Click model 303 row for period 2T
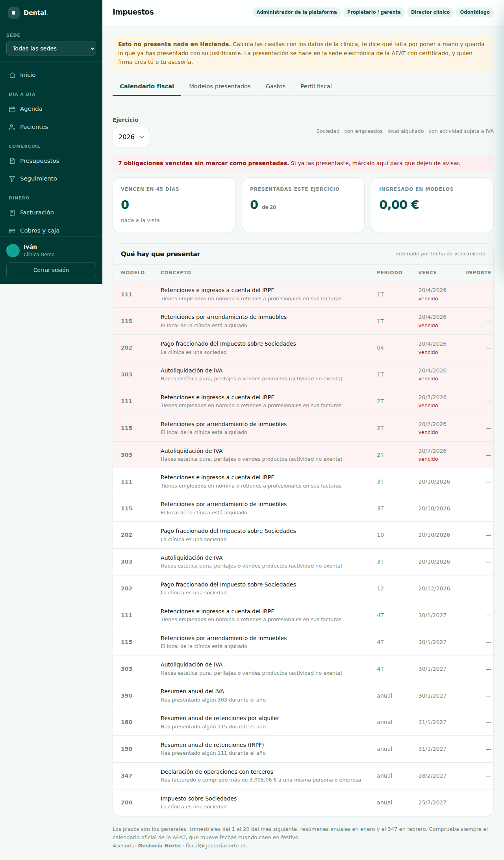 pyautogui.click(x=303, y=455)
